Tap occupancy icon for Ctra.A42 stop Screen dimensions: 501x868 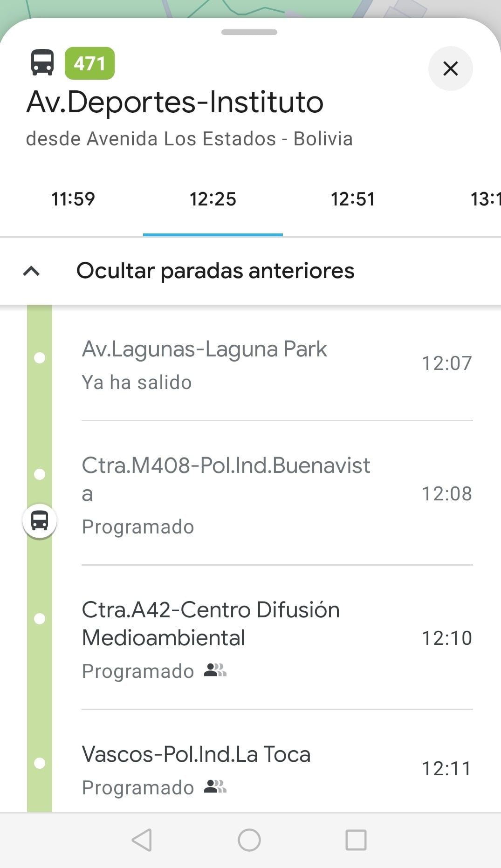point(215,670)
